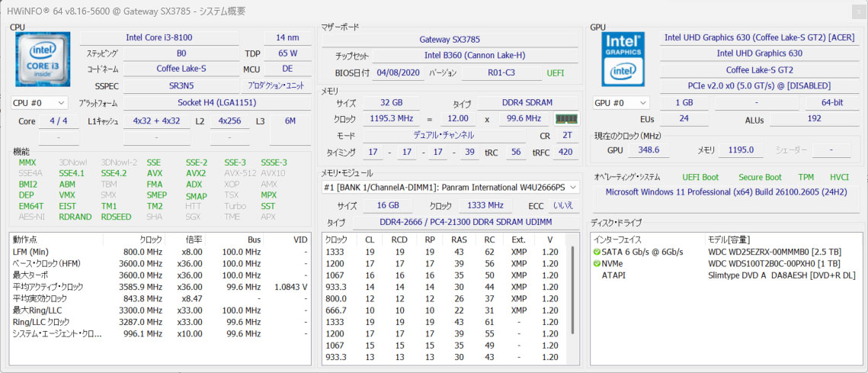The width and height of the screenshot is (868, 373).
Task: Click the DDR4-2666 / PC4-21300 type field
Action: [466, 223]
